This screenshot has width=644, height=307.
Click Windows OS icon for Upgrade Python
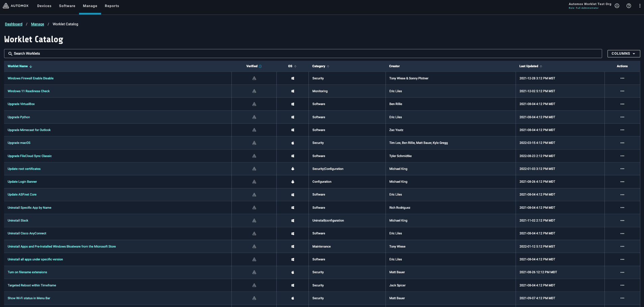(293, 117)
